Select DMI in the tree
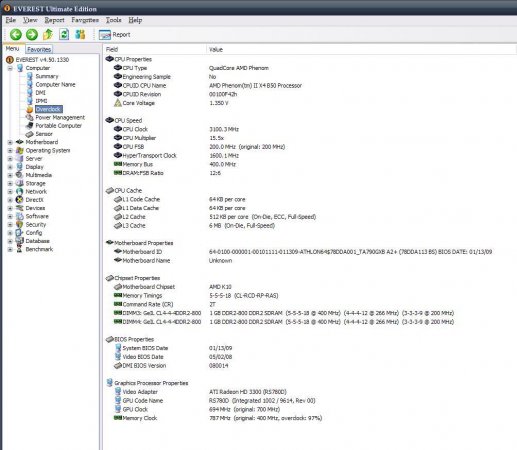This screenshot has width=517, height=450. coord(40,93)
